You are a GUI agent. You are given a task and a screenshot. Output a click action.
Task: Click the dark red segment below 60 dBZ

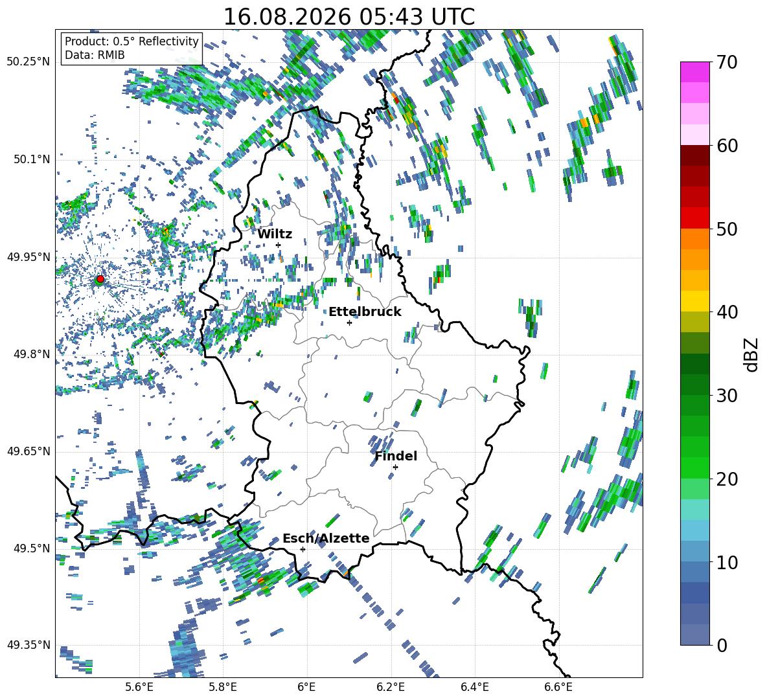(694, 155)
